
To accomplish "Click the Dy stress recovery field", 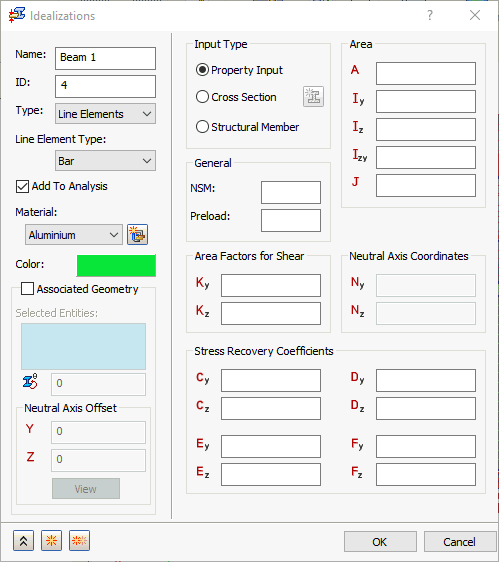I will (x=426, y=380).
